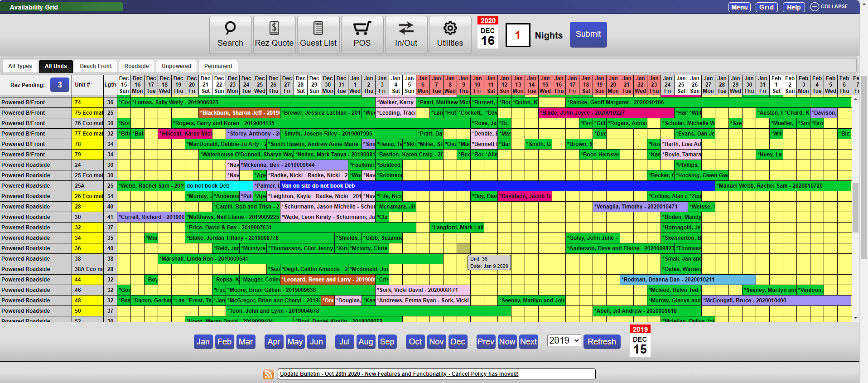
Task: Open the Utilities gear
Action: pos(450,35)
